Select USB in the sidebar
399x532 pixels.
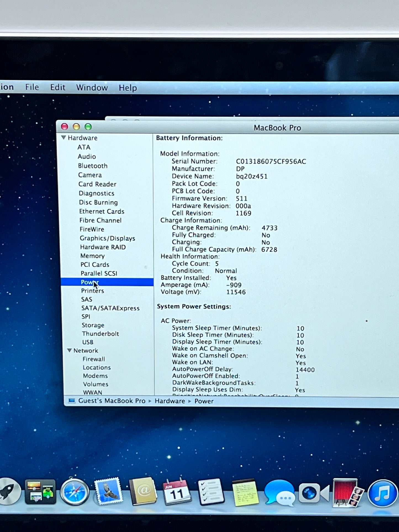click(88, 342)
